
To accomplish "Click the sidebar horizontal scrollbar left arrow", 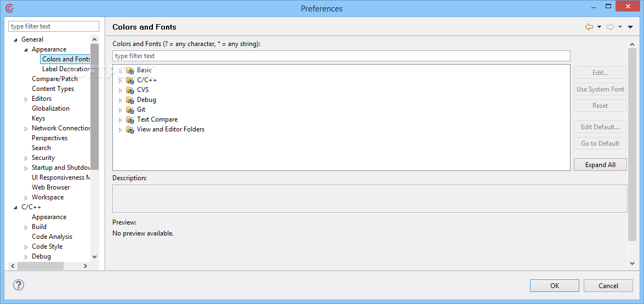I will pyautogui.click(x=13, y=266).
